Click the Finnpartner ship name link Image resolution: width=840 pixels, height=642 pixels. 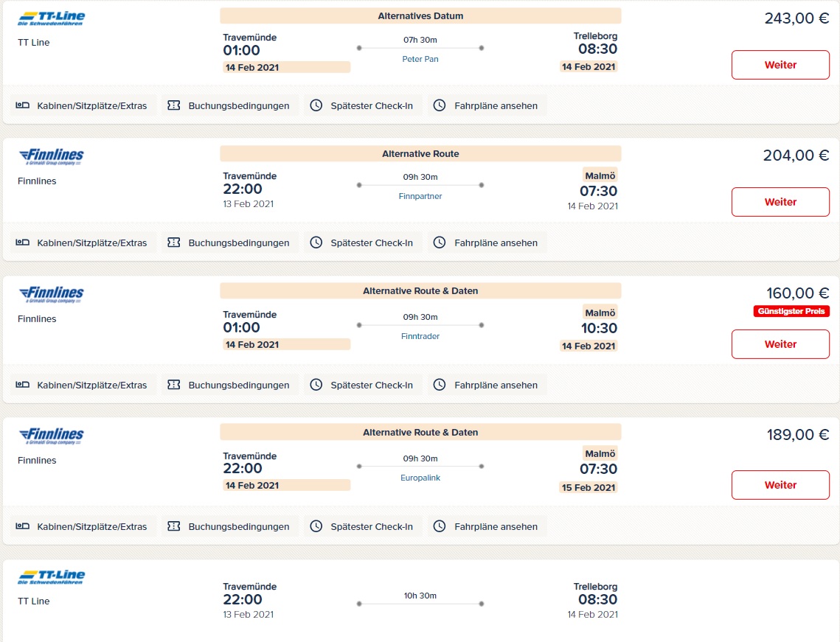(x=420, y=196)
